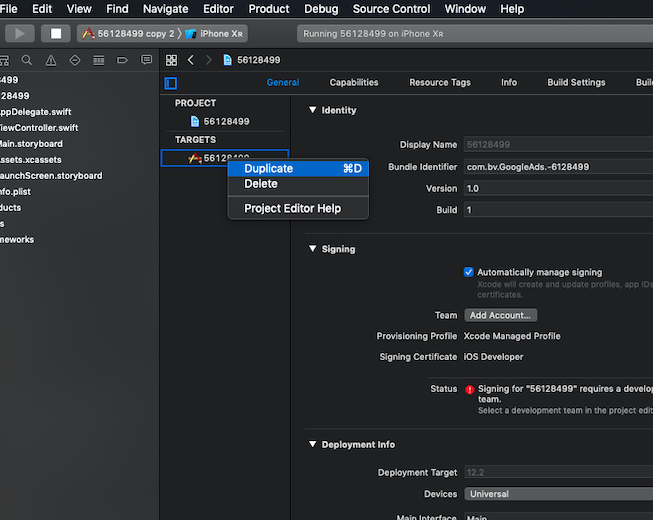The width and height of the screenshot is (653, 520).
Task: Select AppDelegate.swift in navigator
Action: pyautogui.click(x=36, y=112)
